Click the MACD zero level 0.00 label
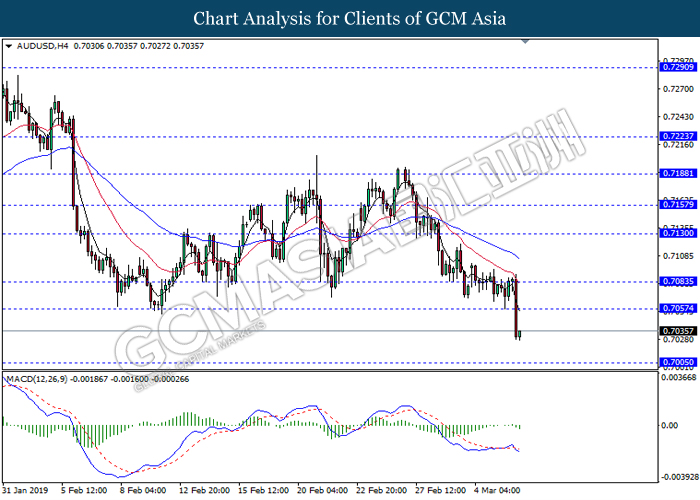The width and height of the screenshot is (700, 500). click(x=670, y=425)
